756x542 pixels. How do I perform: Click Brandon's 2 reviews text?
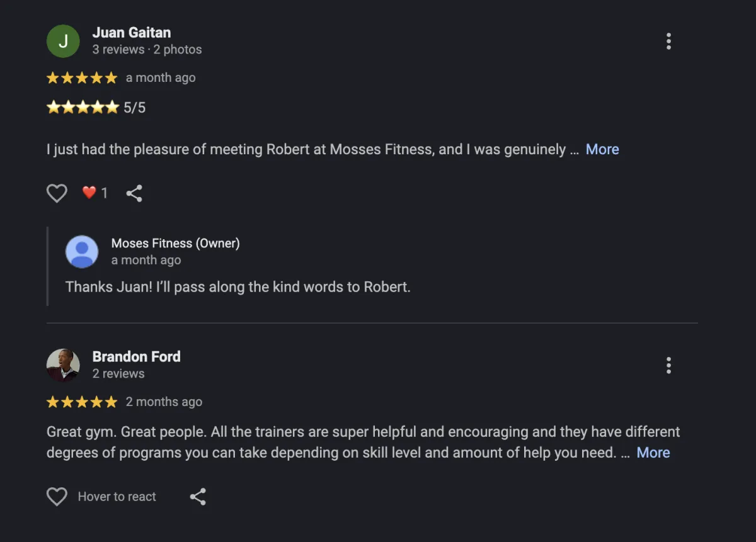118,373
